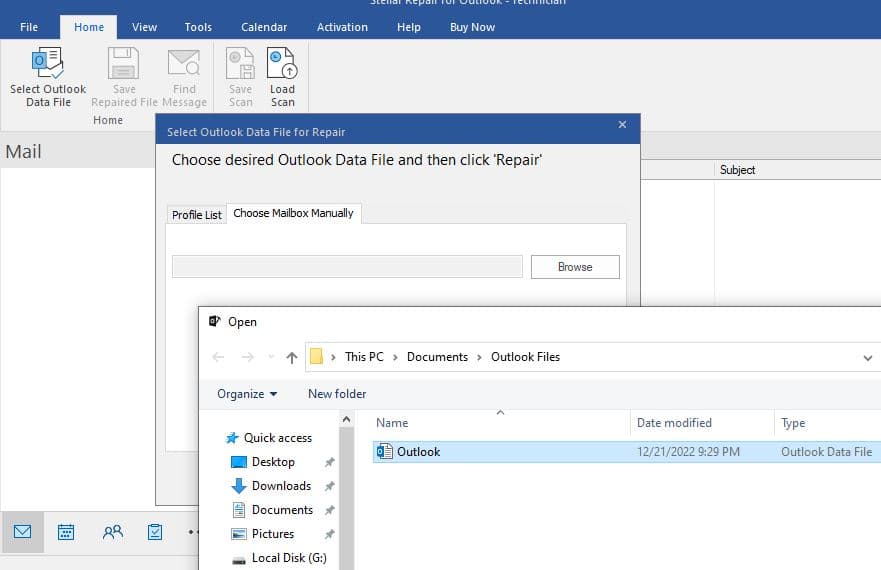Click the Buy Now tab
This screenshot has width=881, height=570.
472,27
